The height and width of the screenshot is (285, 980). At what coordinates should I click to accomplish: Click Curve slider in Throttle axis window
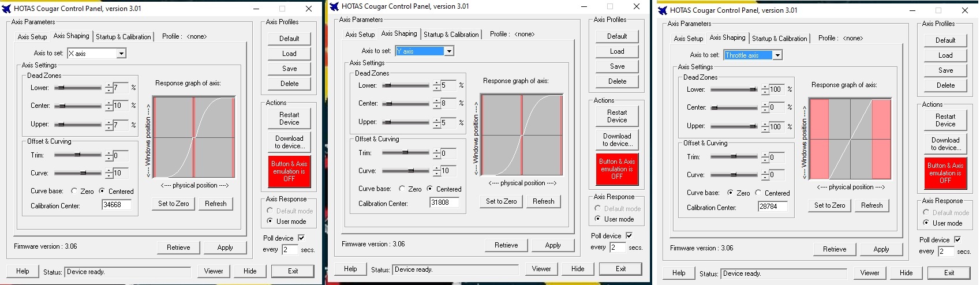coord(734,174)
